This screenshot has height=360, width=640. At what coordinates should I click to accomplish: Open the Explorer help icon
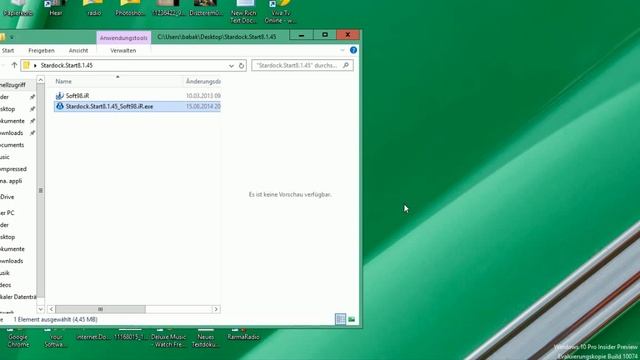pos(353,50)
